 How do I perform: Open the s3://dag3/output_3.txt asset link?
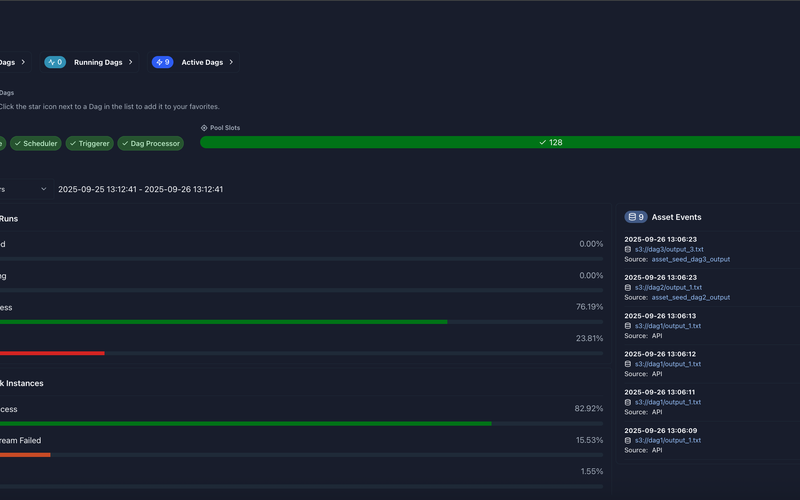[669, 249]
